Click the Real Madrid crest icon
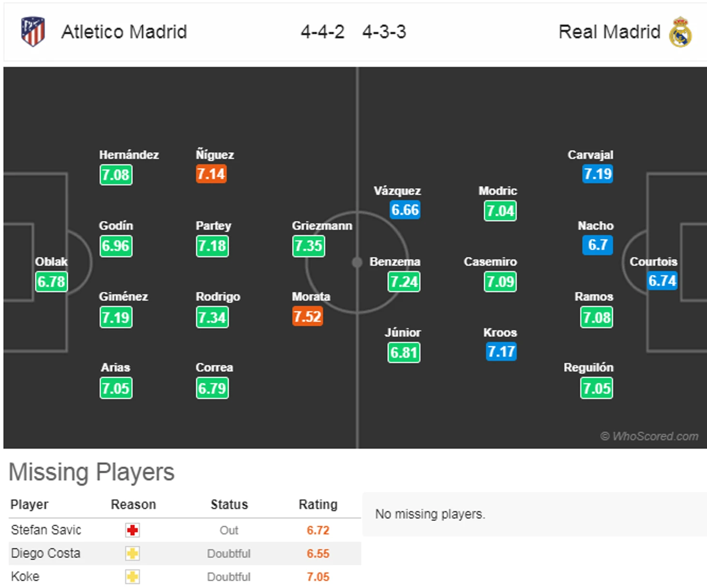Image resolution: width=707 pixels, height=588 pixels. click(x=680, y=32)
